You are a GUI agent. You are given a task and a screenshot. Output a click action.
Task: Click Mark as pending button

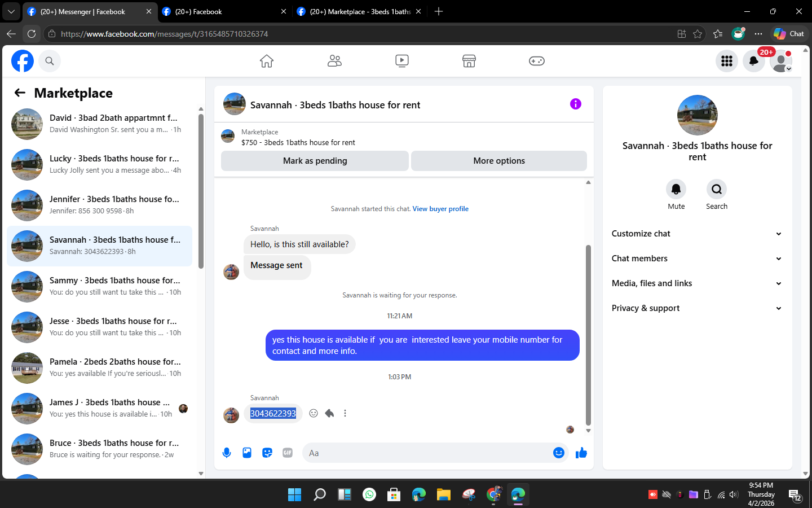coord(315,161)
